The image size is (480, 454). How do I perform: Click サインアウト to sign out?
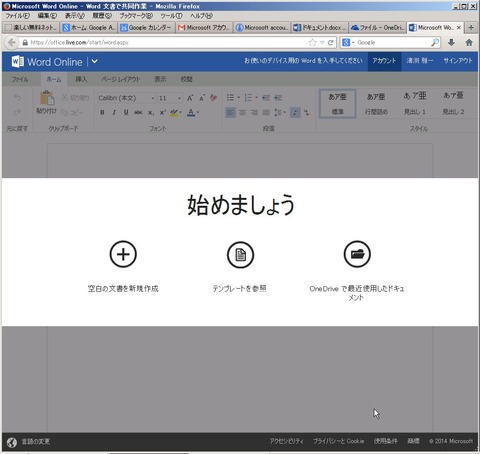458,61
